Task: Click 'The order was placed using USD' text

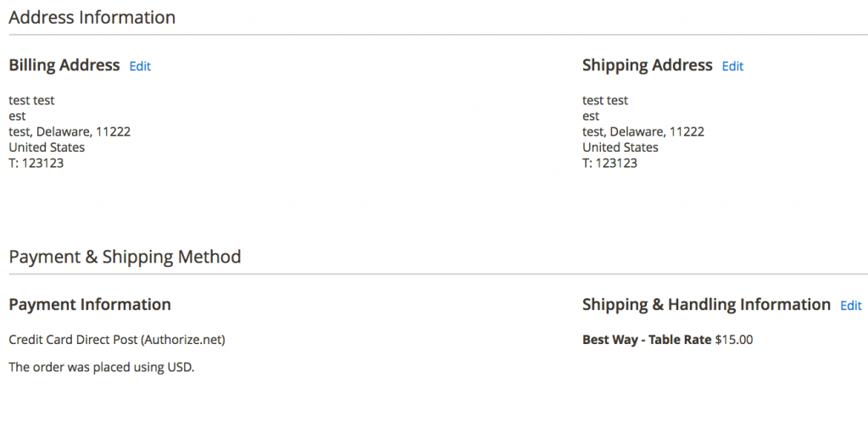Action: [102, 368]
